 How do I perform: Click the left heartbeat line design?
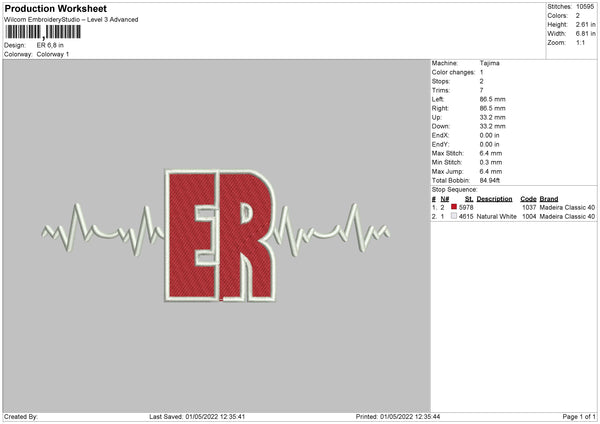click(103, 229)
